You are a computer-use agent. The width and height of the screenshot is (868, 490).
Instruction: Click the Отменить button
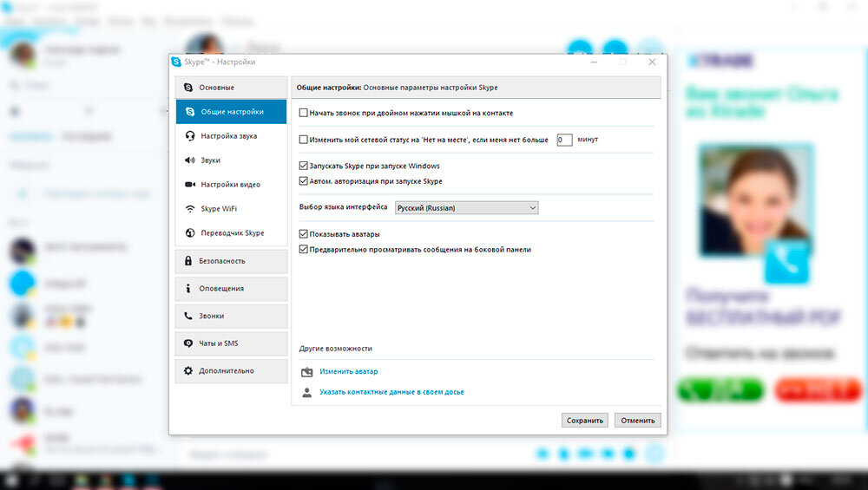tap(638, 421)
